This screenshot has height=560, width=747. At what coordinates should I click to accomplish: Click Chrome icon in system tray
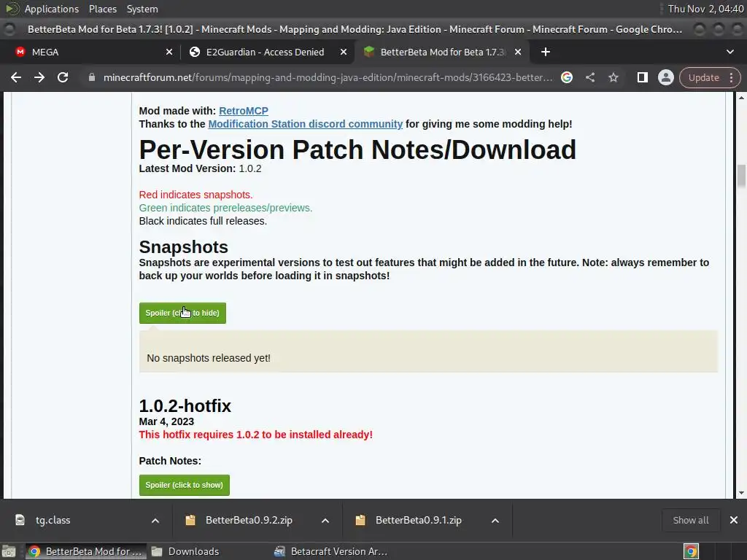[x=692, y=551]
